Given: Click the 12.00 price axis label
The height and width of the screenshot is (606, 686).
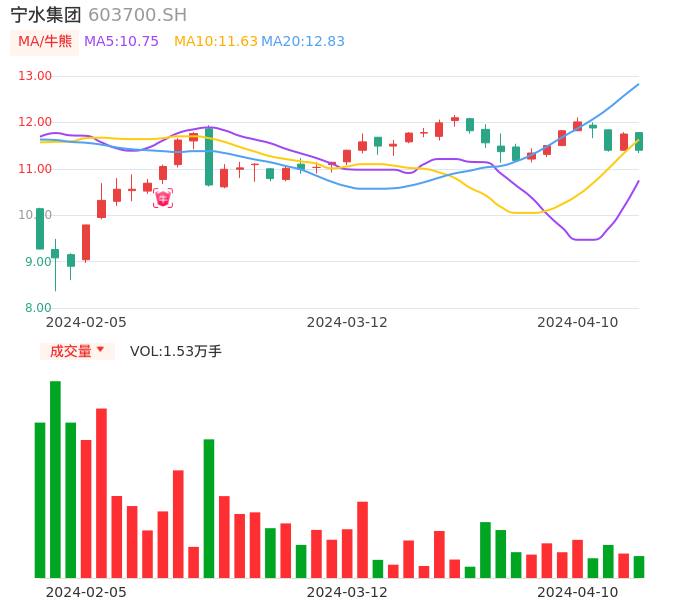Looking at the screenshot, I should [35, 122].
